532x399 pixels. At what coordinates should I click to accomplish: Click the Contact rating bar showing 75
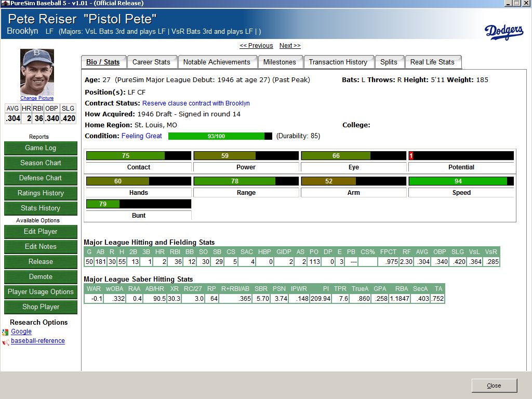point(138,156)
